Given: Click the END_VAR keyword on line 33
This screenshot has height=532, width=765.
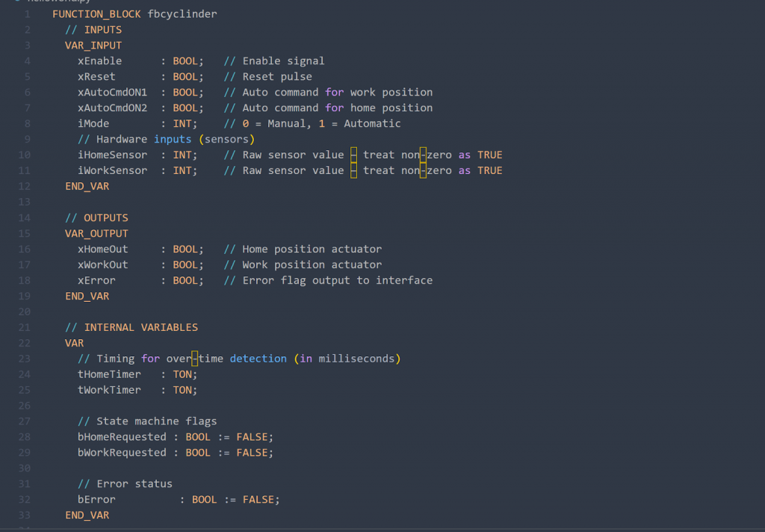Looking at the screenshot, I should tap(87, 516).
